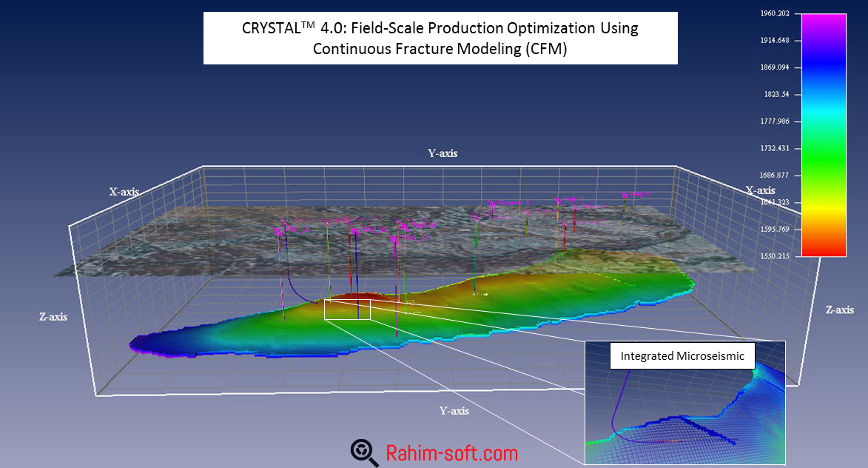Click the red bottom of the color scale
This screenshot has width=868, height=468.
[x=824, y=250]
